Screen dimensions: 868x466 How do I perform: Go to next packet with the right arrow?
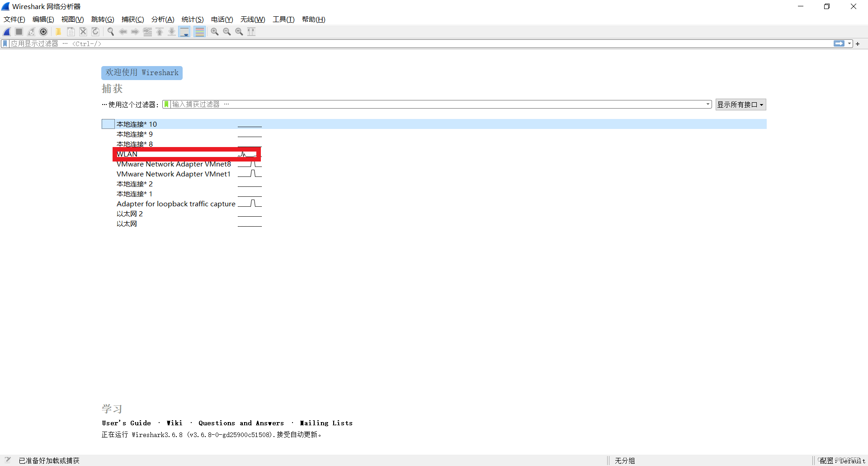[135, 32]
